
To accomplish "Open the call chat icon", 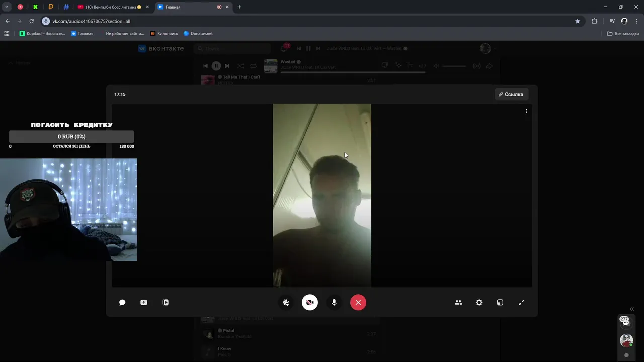I will coord(122,302).
